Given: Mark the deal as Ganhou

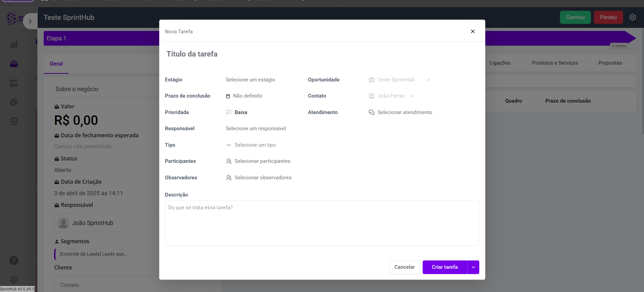Looking at the screenshot, I should click(575, 17).
